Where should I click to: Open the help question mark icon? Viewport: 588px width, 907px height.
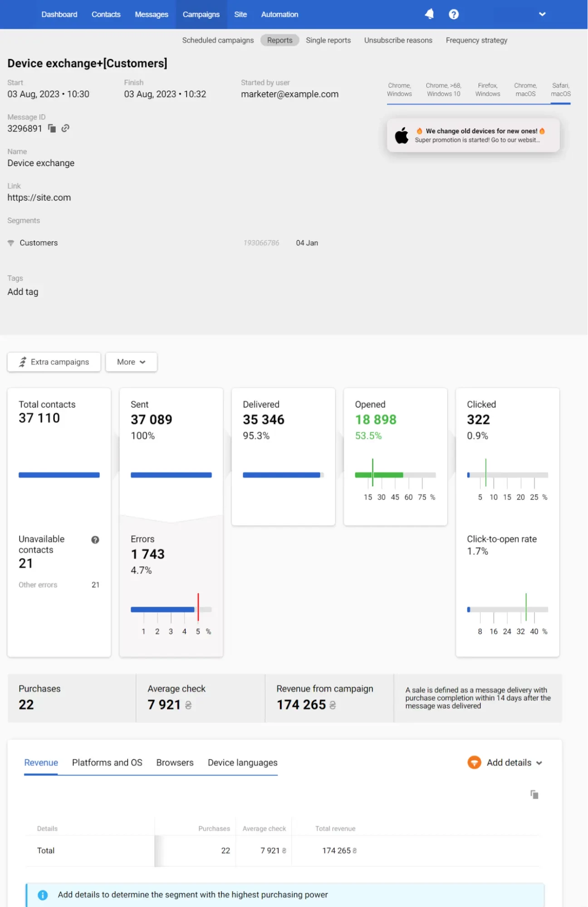454,15
